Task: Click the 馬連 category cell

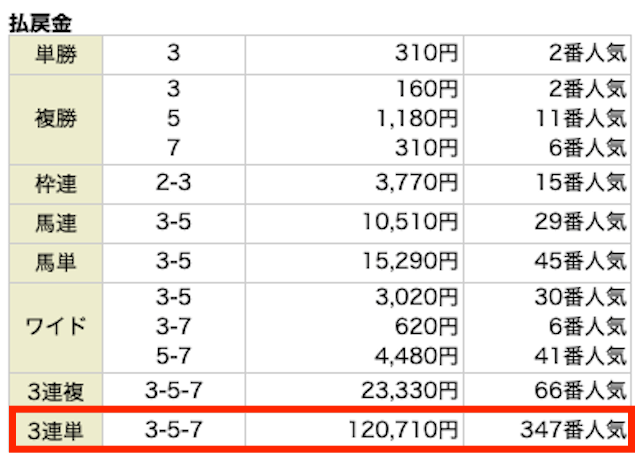Action: pyautogui.click(x=56, y=224)
